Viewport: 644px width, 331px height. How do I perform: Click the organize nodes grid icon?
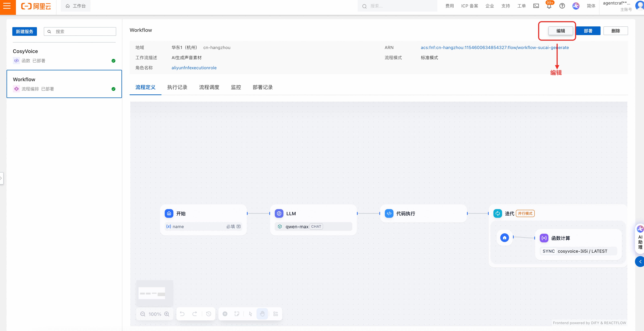pyautogui.click(x=275, y=314)
